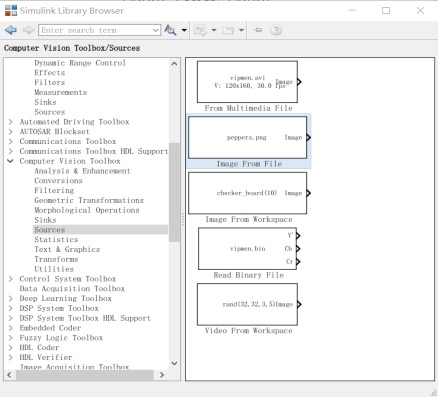The image size is (438, 397).
Task: Expand the AUTOSAR Blockset node
Action: click(11, 131)
